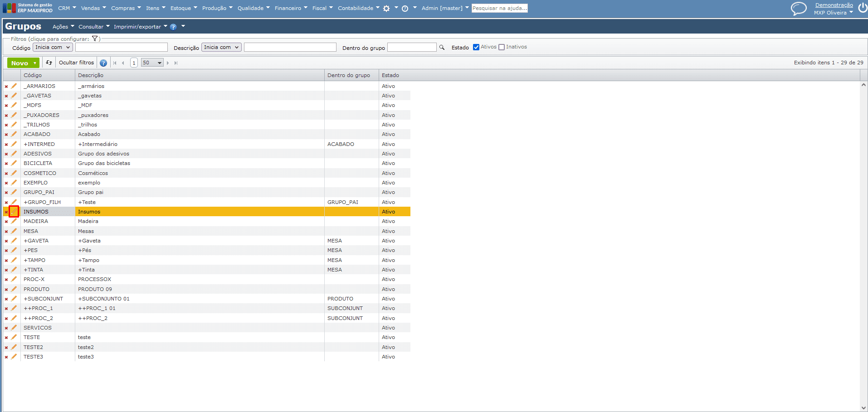Viewport: 868px width, 412px height.
Task: Open the Consultar dropdown menu
Action: tap(94, 27)
